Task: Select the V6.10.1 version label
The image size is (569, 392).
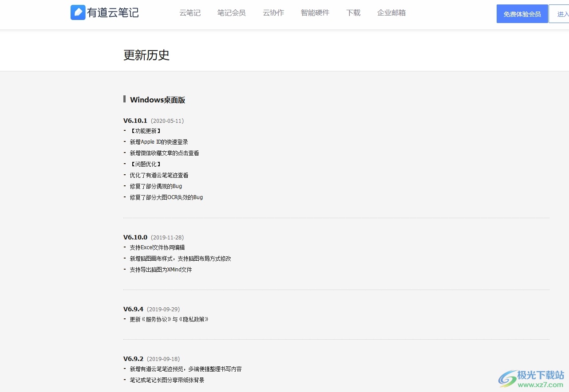Action: point(135,121)
